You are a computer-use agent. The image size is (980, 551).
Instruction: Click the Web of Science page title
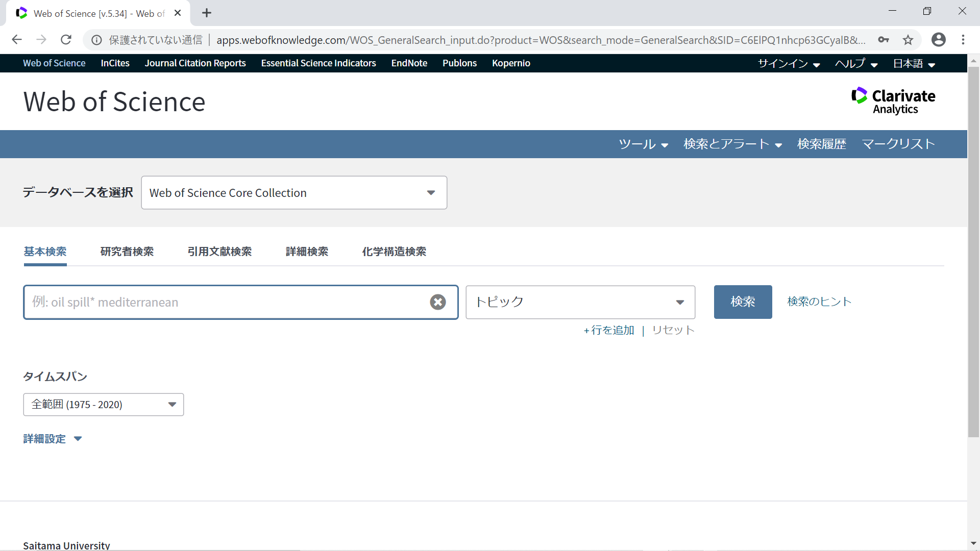coord(114,102)
